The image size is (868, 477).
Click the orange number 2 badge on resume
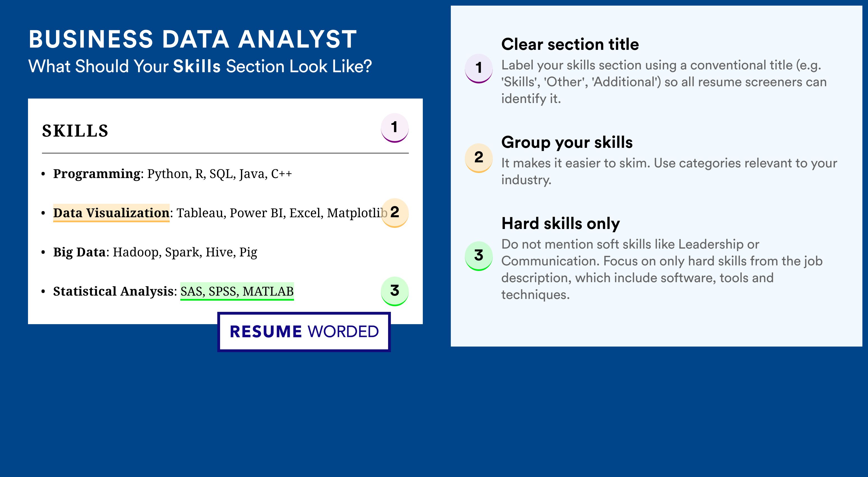click(395, 212)
